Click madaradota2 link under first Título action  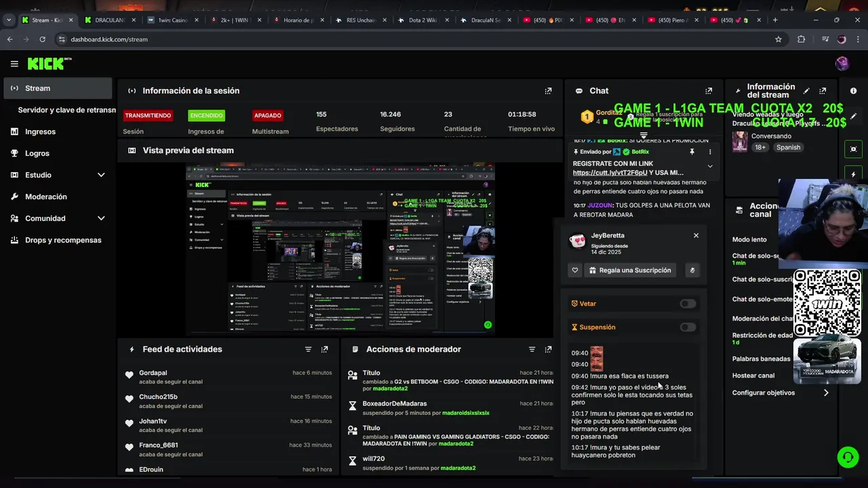[390, 389]
